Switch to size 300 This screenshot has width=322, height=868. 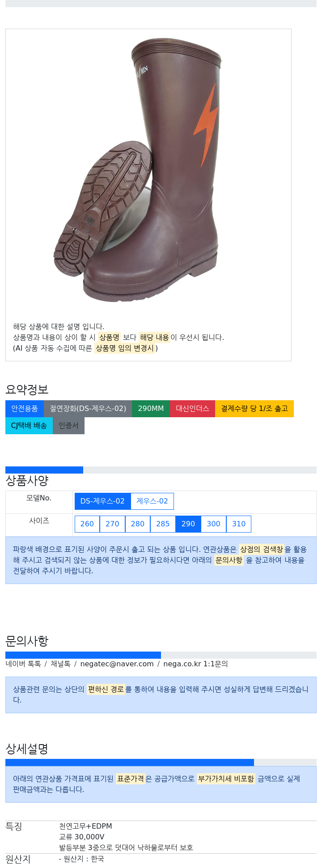pyautogui.click(x=213, y=524)
